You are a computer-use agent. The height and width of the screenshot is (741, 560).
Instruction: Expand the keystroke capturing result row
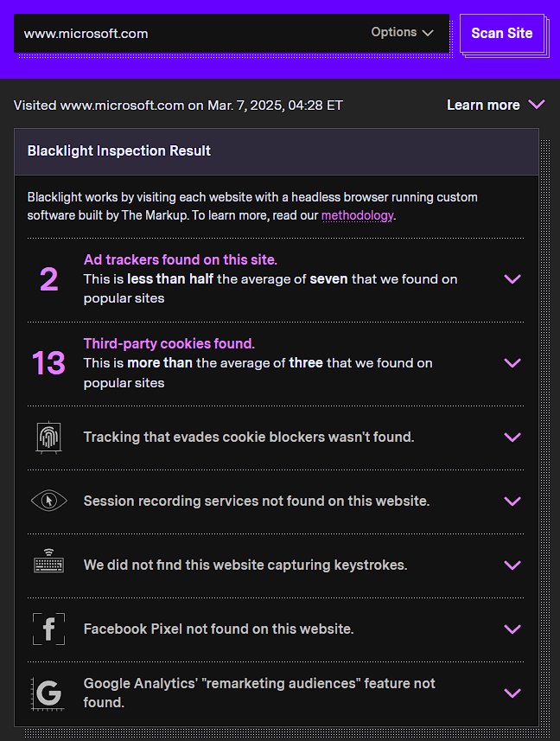[x=512, y=565]
